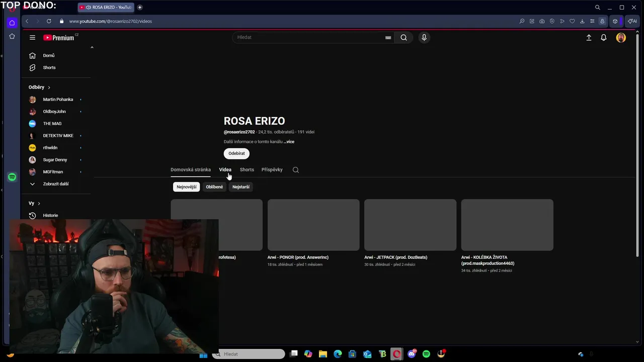The width and height of the screenshot is (644, 362).
Task: Click the upload video icon
Action: (589, 37)
